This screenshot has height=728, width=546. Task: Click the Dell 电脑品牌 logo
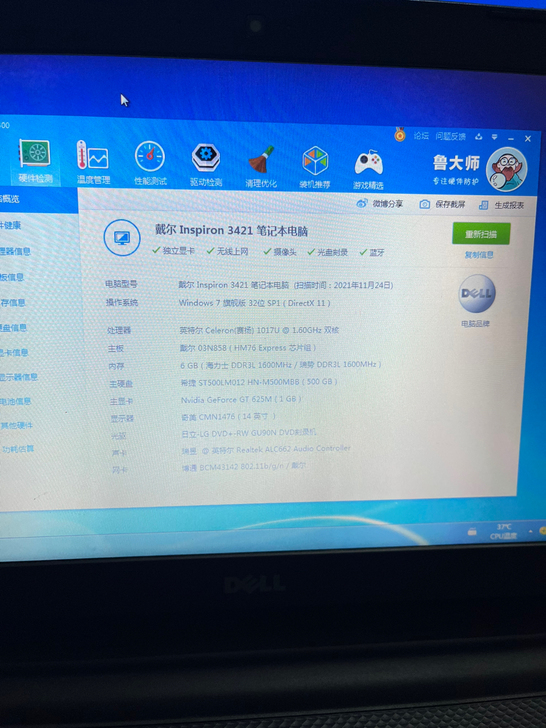coord(477,293)
